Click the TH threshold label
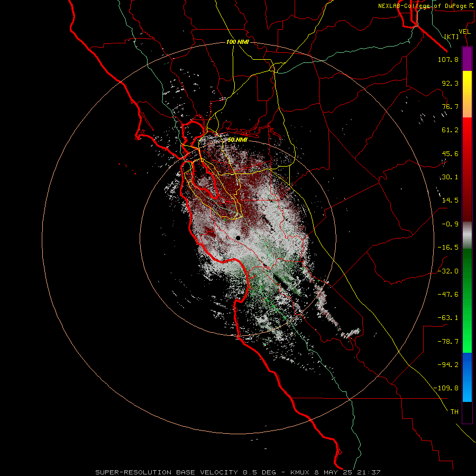Image resolution: width=476 pixels, height=476 pixels. point(454,412)
